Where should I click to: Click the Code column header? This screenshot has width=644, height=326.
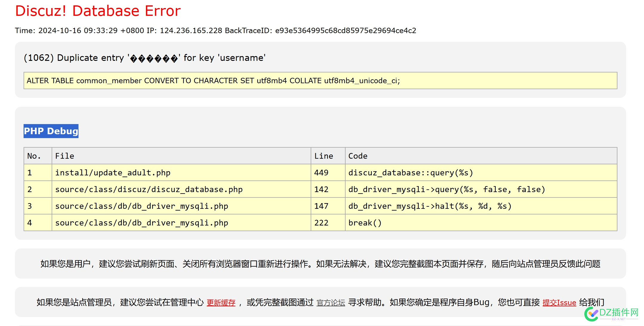[x=481, y=156]
